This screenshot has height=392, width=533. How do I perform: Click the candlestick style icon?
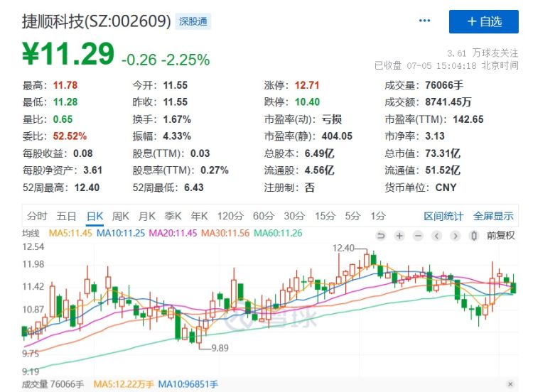point(474,235)
